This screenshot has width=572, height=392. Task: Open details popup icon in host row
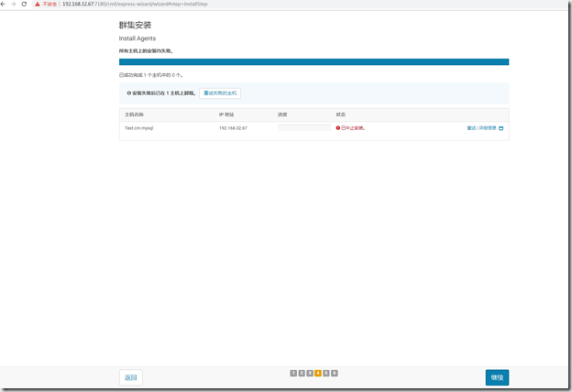(x=500, y=128)
